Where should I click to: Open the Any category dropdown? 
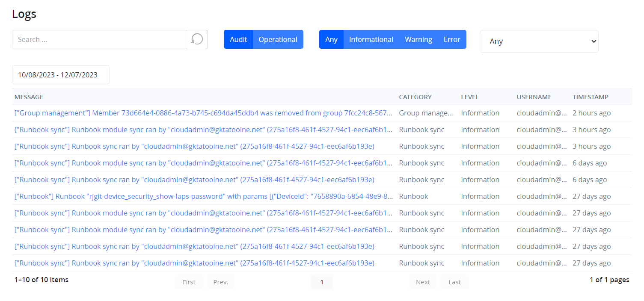pos(539,41)
